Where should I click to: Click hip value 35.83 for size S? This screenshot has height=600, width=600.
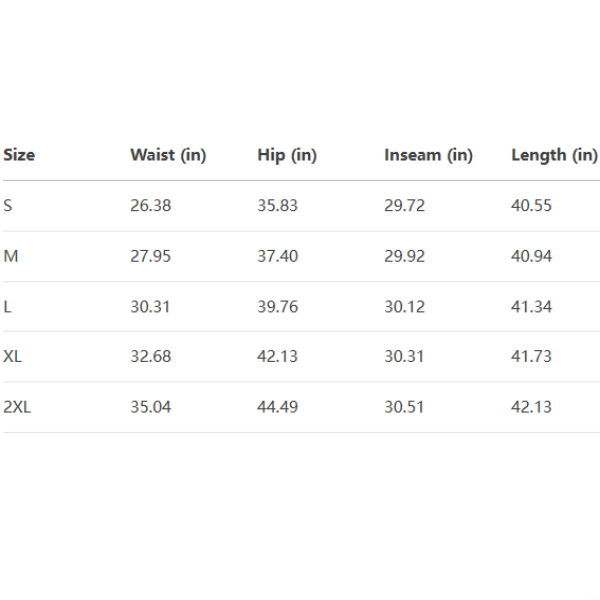(277, 206)
